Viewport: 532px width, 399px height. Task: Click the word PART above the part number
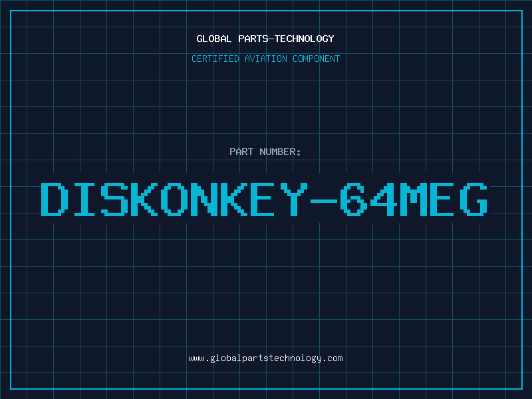tap(241, 152)
